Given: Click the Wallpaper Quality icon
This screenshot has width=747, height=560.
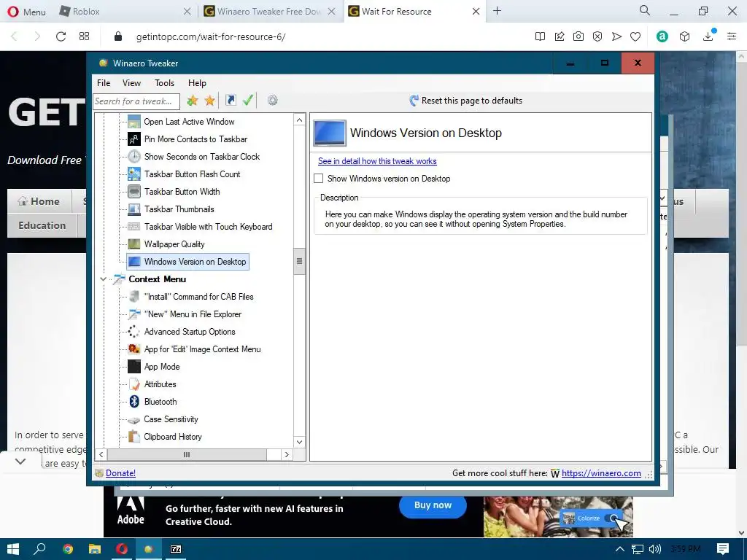Looking at the screenshot, I should pos(134,244).
